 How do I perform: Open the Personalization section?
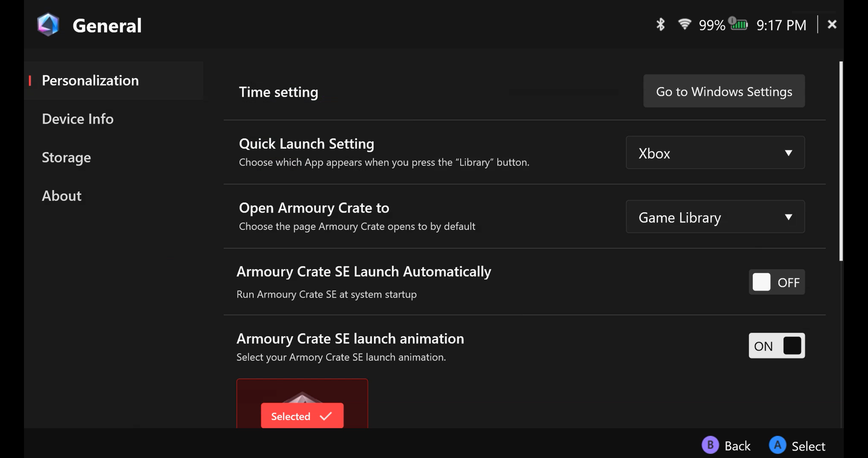90,81
